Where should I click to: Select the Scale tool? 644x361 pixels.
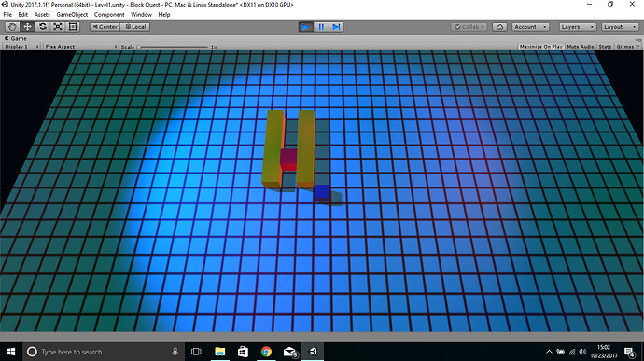(x=58, y=27)
